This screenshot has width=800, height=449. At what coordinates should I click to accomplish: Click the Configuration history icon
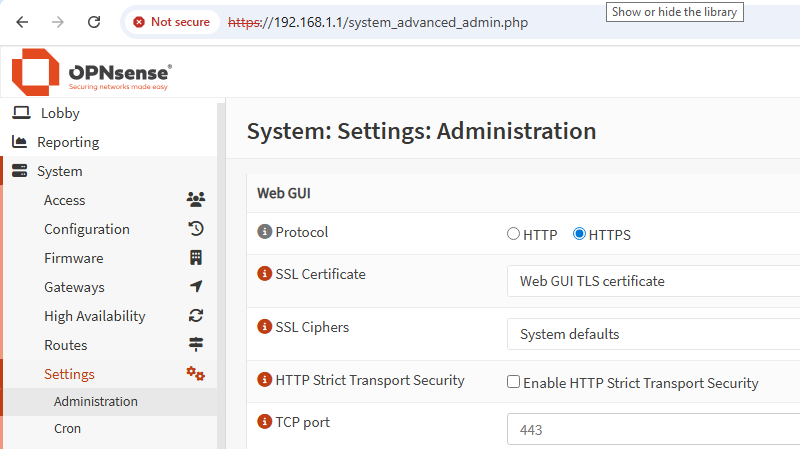[x=196, y=229]
